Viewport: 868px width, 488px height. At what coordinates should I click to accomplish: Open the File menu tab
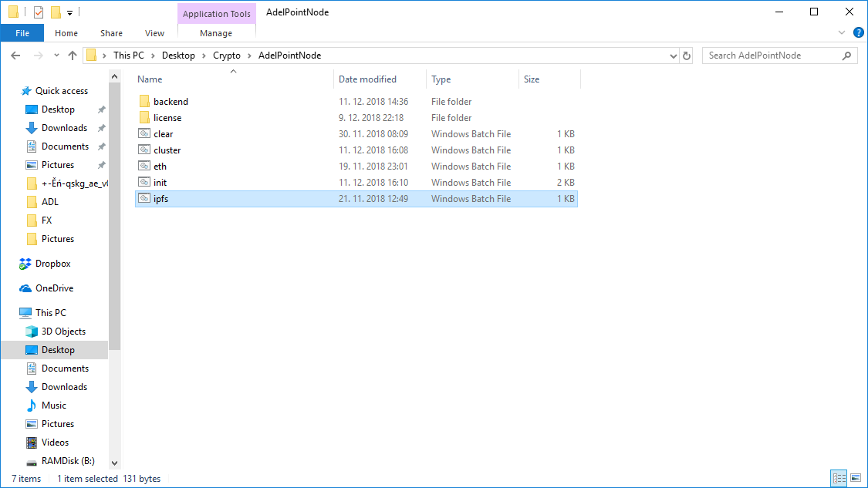coord(22,33)
